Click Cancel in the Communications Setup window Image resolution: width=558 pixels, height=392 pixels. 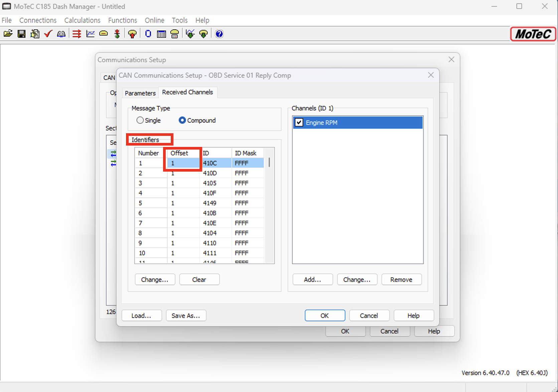pyautogui.click(x=390, y=331)
